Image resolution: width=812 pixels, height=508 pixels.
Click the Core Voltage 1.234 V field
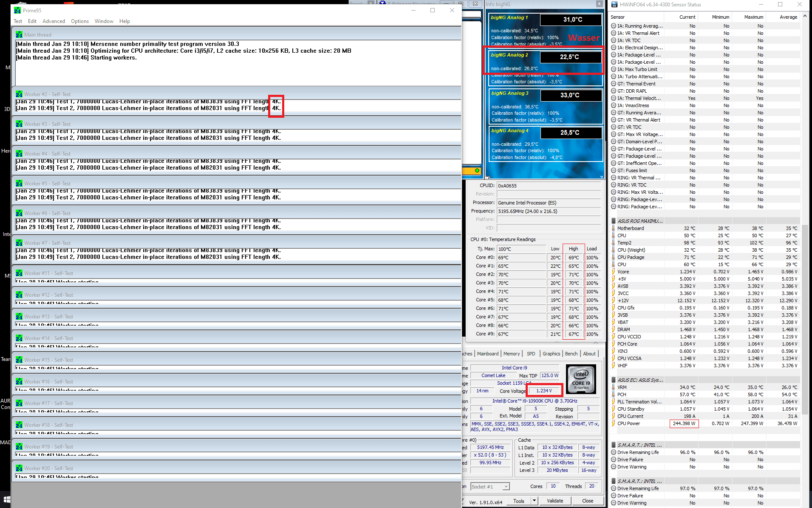[544, 391]
